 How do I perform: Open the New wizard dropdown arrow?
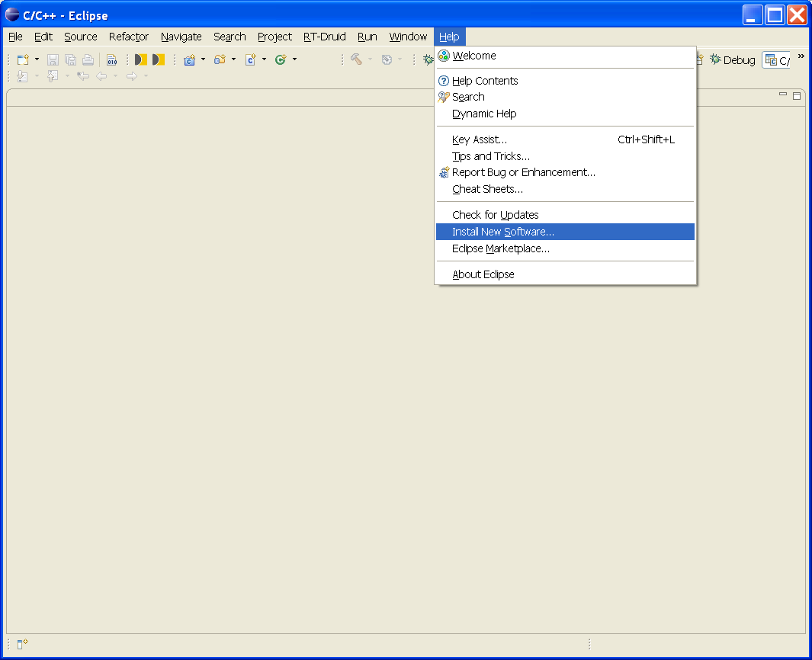point(37,59)
